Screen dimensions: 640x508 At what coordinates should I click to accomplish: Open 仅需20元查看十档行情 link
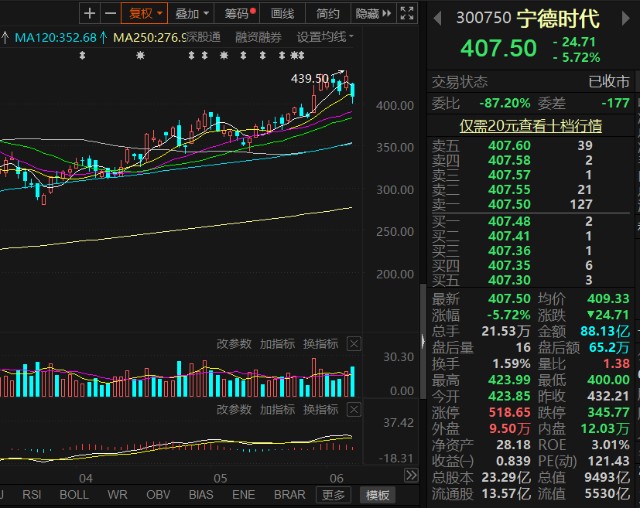[531, 126]
